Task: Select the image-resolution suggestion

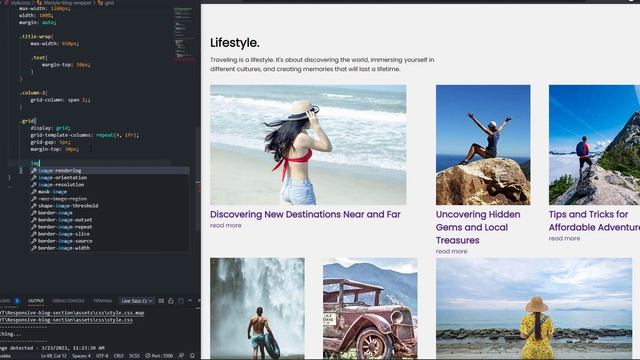Action: pyautogui.click(x=109, y=184)
